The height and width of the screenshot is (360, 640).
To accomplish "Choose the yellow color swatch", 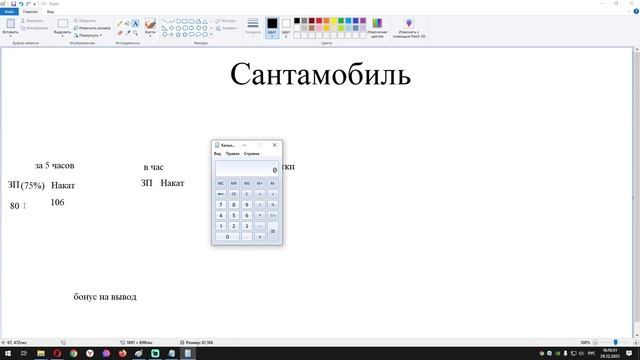I will pyautogui.click(x=333, y=20).
